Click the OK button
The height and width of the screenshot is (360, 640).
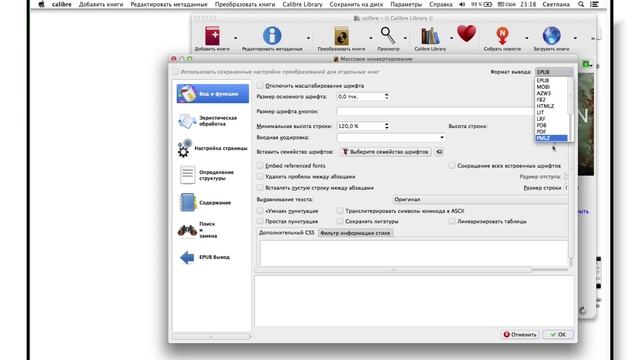coord(558,334)
